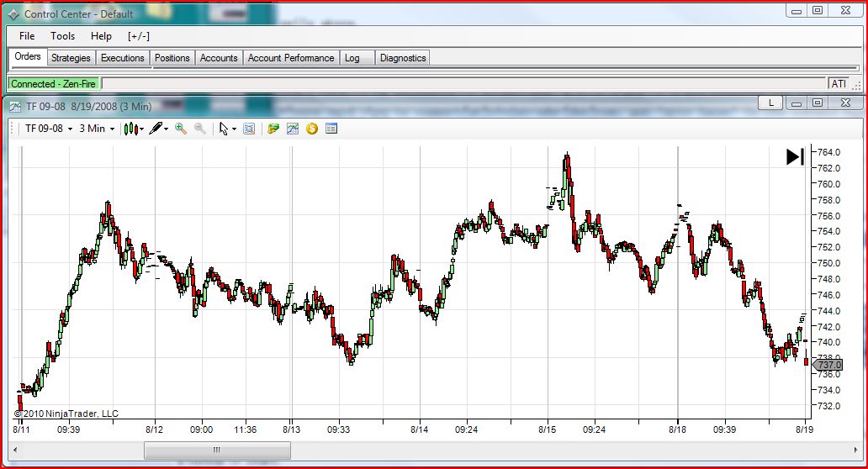Image resolution: width=868 pixels, height=469 pixels.
Task: Click the scrollbar left arrow
Action: click(15, 451)
